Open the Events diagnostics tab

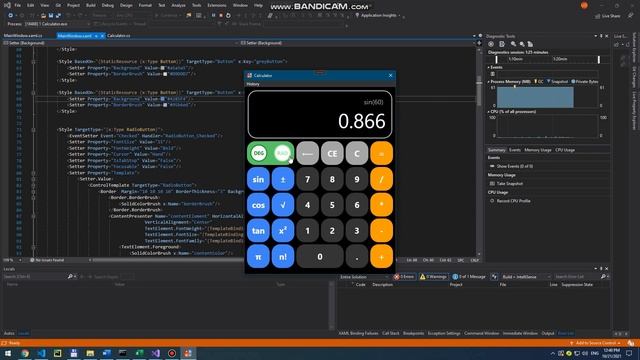tap(515, 150)
